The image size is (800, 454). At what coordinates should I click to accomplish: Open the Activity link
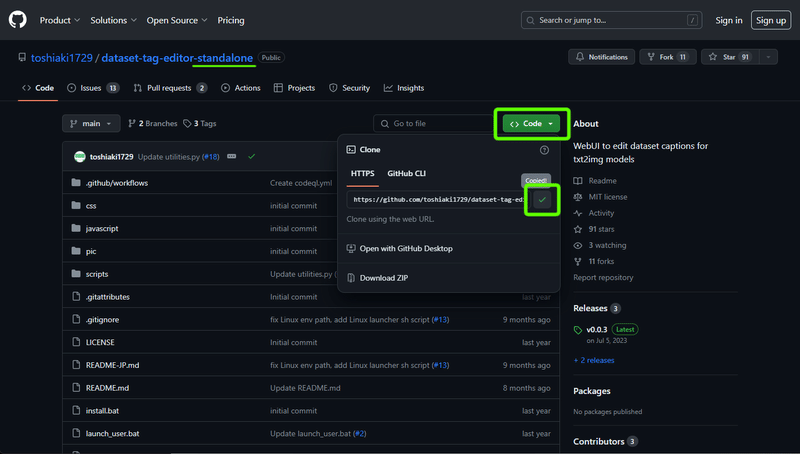pyautogui.click(x=594, y=213)
